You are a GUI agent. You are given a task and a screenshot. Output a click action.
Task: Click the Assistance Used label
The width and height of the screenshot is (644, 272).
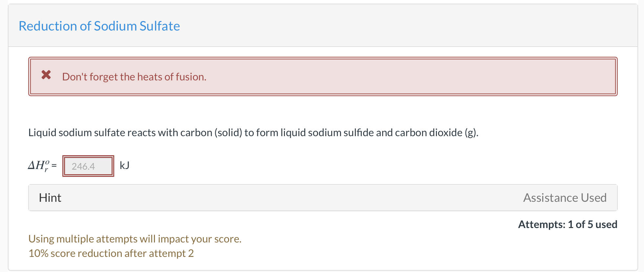[x=564, y=198]
